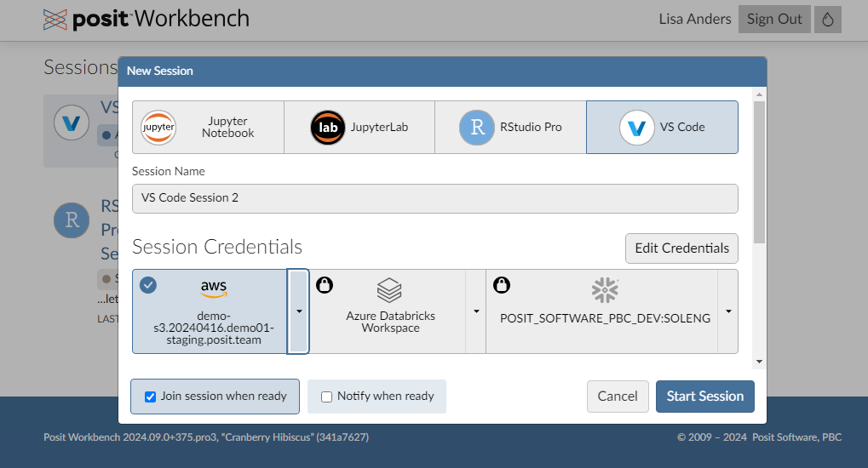Select the Azure Databricks Workspace credential
This screenshot has width=868, height=468.
pos(390,322)
